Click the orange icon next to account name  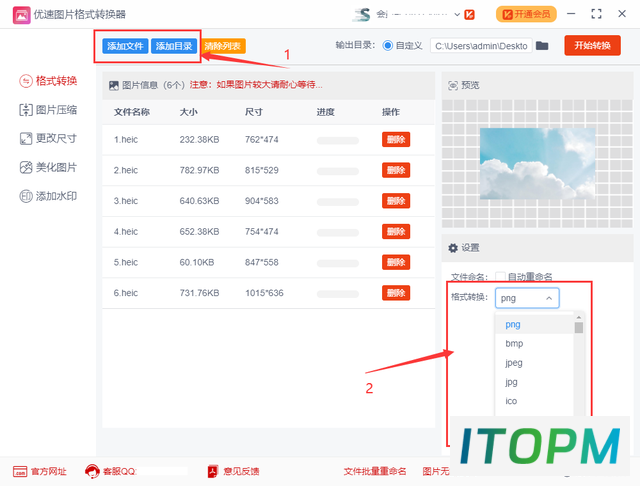coord(469,15)
